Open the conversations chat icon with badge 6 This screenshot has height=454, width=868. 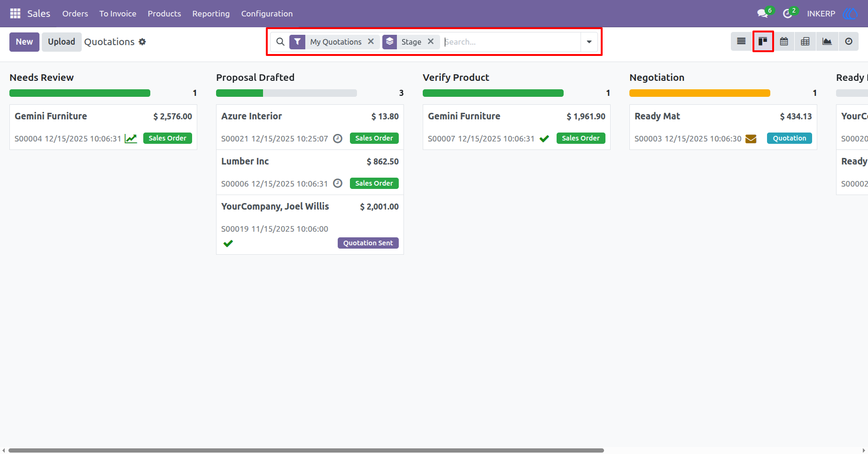(x=763, y=14)
